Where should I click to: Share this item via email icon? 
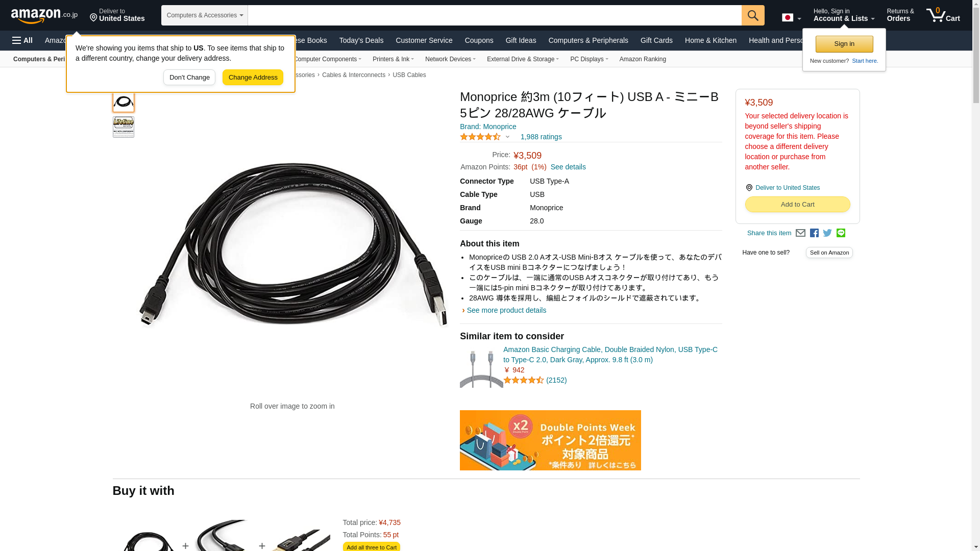click(800, 233)
